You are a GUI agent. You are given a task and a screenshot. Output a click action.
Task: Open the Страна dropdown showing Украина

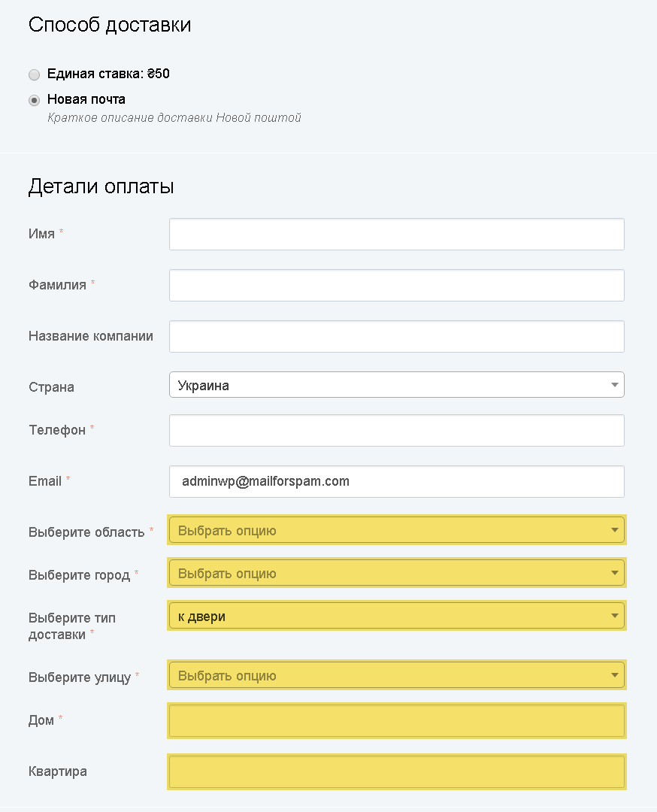point(397,385)
